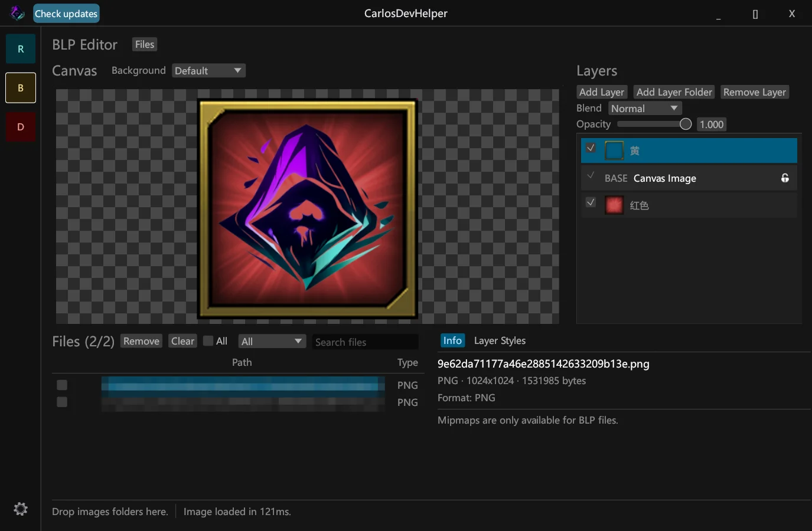Switch to the Layer Styles tab
This screenshot has height=531, width=812.
point(500,340)
